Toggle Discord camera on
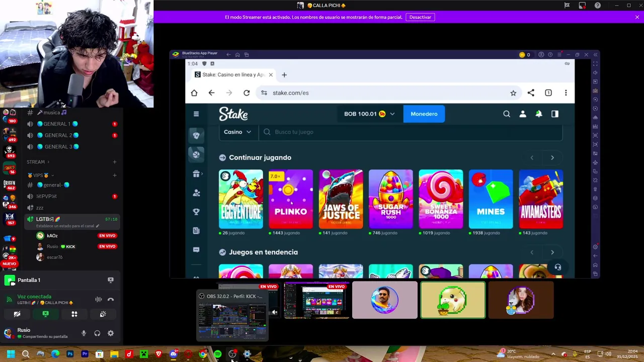644x362 pixels. pos(17,314)
